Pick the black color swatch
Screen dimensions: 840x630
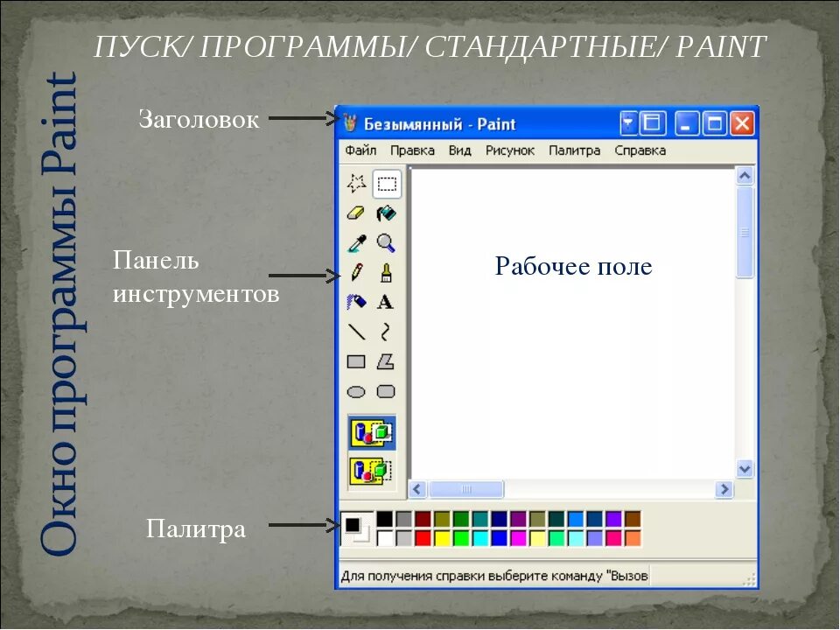point(385,519)
